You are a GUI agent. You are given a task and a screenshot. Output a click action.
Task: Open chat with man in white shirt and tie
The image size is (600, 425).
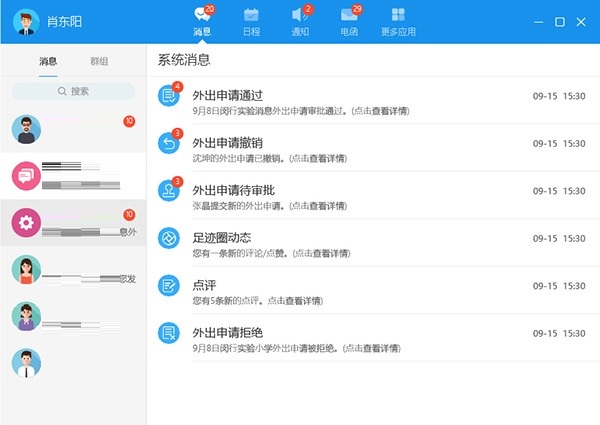point(26,363)
